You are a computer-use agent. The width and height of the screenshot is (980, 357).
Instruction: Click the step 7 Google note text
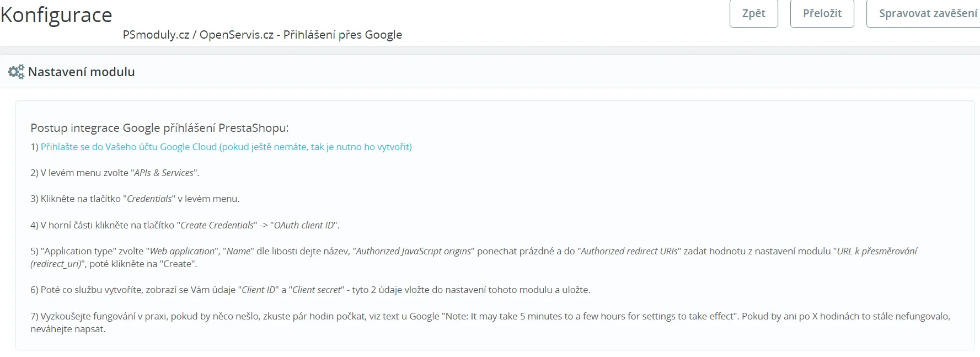(x=590, y=316)
